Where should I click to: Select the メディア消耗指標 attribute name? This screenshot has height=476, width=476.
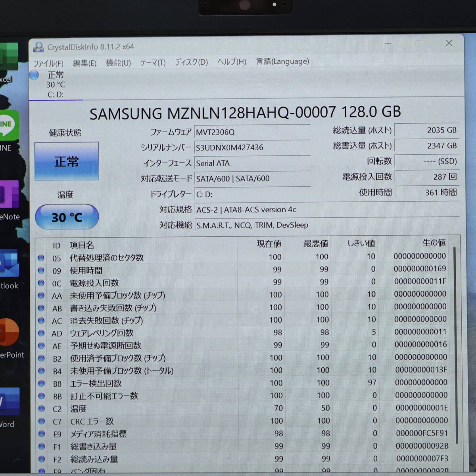tap(98, 434)
